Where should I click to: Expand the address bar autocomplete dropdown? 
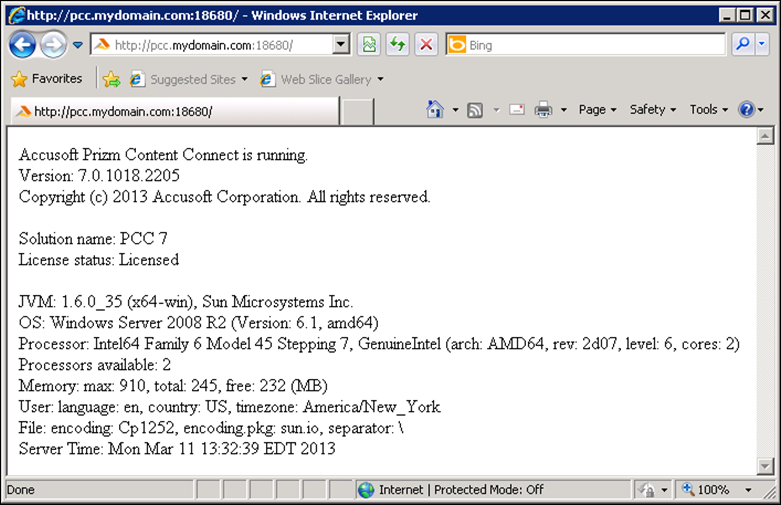click(x=341, y=45)
